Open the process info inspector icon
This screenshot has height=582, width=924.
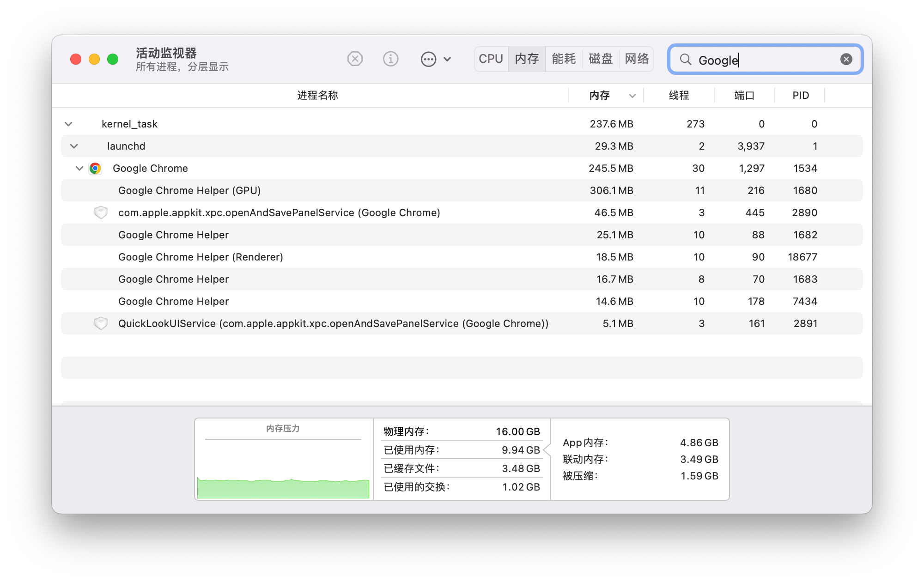pyautogui.click(x=390, y=59)
